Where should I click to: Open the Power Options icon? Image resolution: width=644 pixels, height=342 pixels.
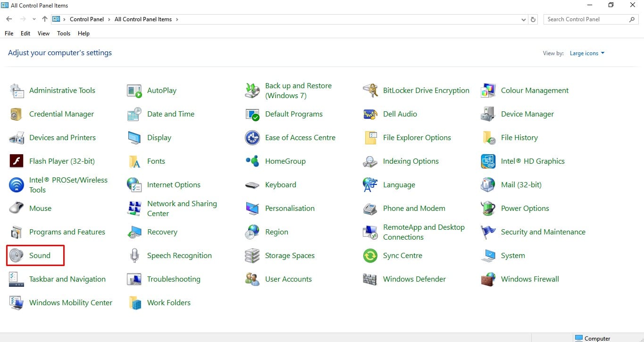tap(488, 209)
